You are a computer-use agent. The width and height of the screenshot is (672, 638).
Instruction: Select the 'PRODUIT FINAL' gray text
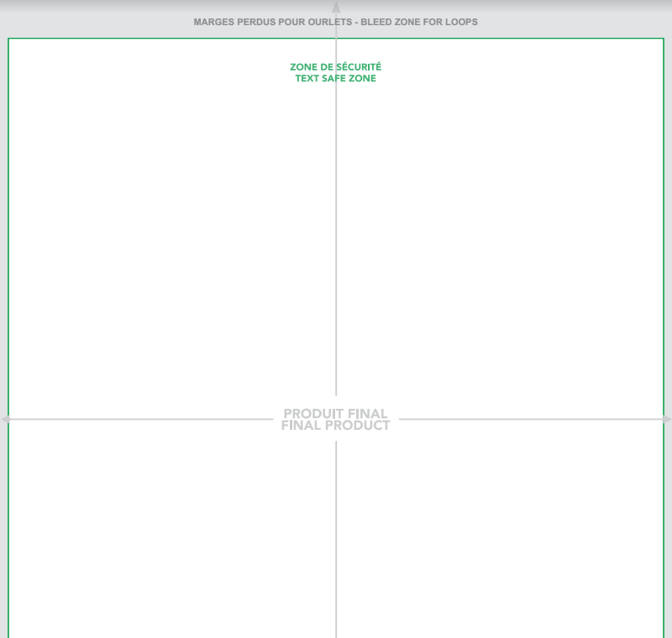click(x=335, y=414)
